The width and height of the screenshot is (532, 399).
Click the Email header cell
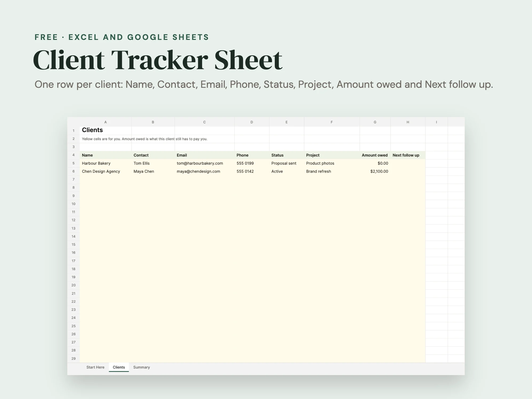tap(205, 155)
